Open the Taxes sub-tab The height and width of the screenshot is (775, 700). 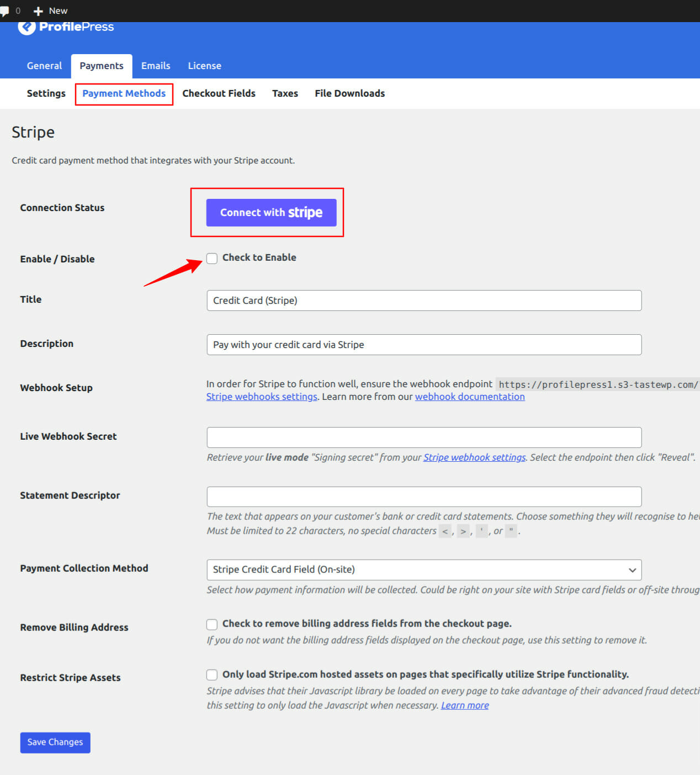coord(285,93)
